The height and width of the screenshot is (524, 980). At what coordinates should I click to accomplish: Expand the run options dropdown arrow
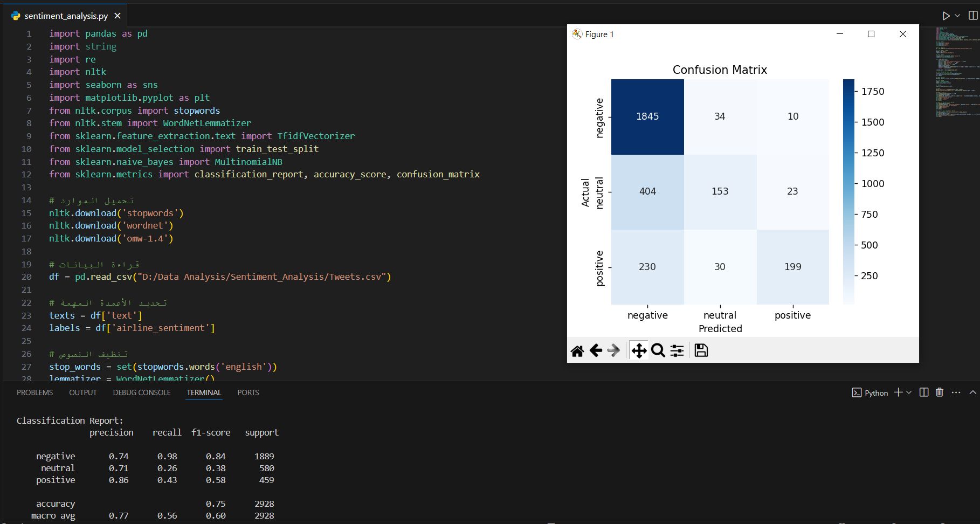pos(957,16)
